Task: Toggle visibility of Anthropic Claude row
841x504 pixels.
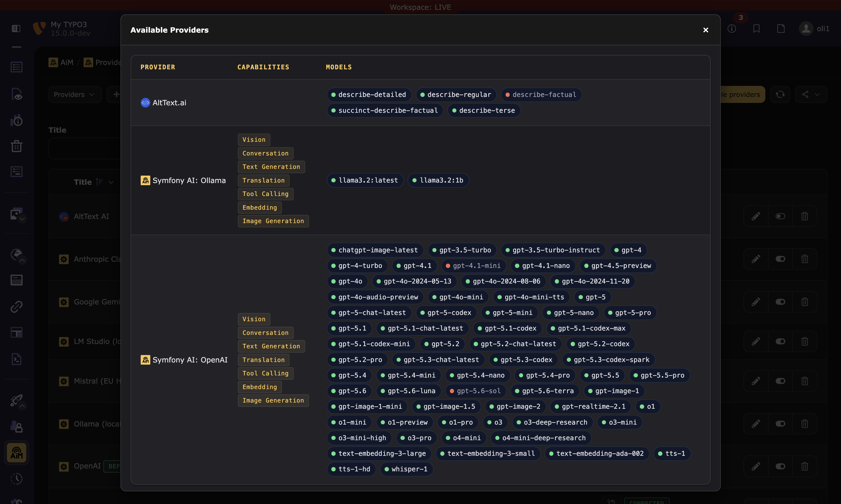Action: coord(780,259)
